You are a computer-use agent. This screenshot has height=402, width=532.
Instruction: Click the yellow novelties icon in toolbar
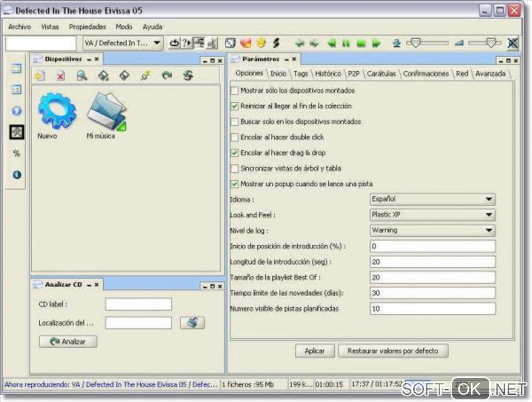pyautogui.click(x=261, y=43)
